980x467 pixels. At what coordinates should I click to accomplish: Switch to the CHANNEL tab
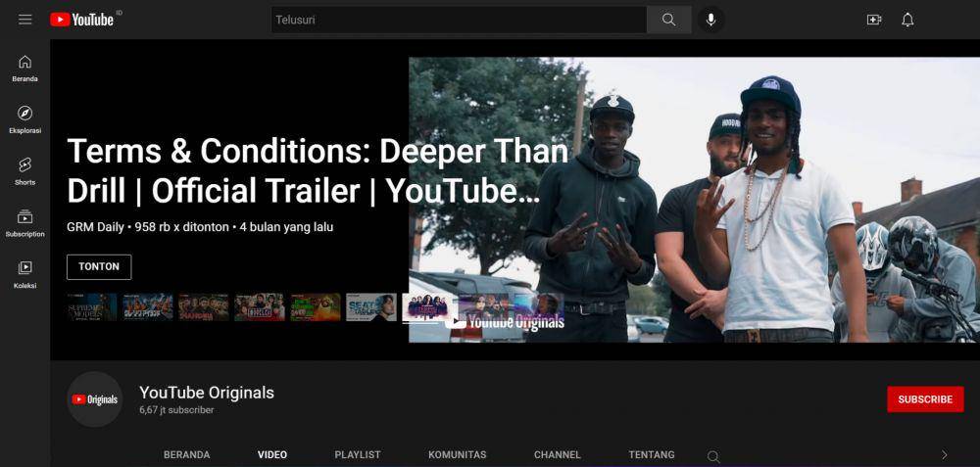point(558,455)
